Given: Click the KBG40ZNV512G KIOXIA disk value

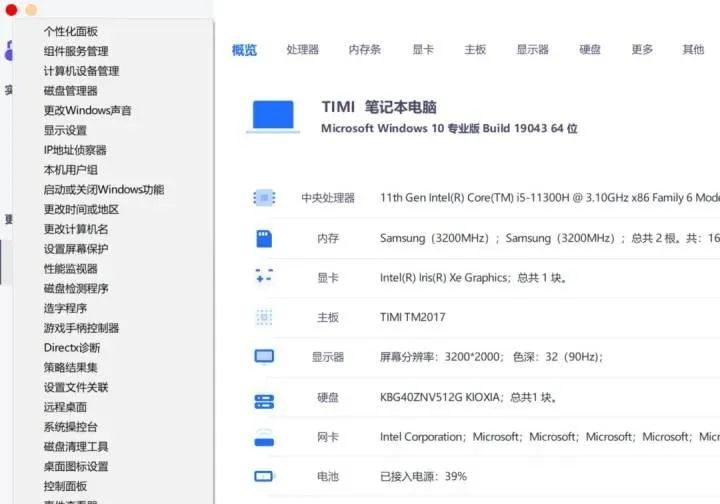Looking at the screenshot, I should pos(469,397).
